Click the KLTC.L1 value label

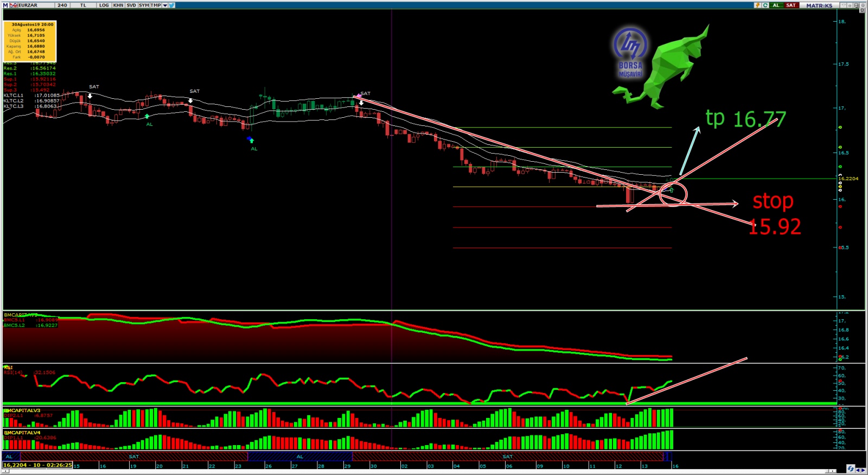[31, 96]
